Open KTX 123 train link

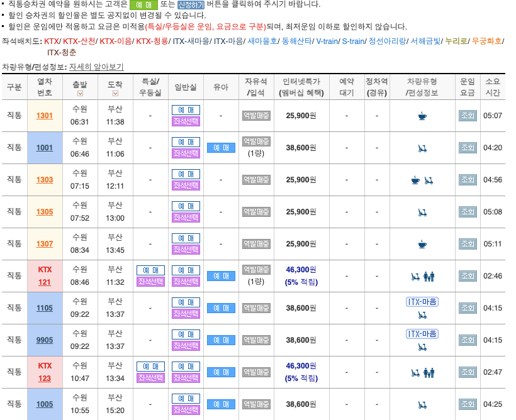pyautogui.click(x=45, y=379)
